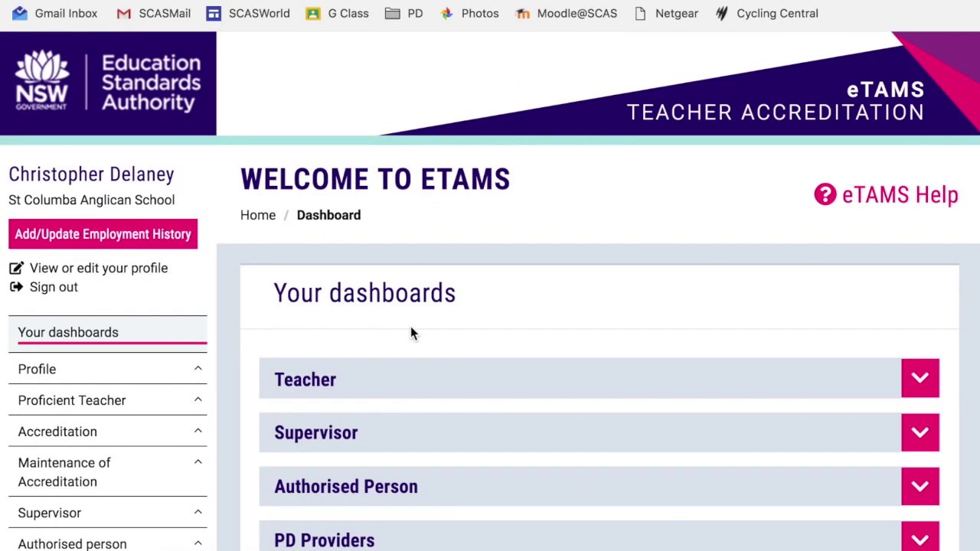Click the eTAMS Help question mark icon
This screenshot has width=980, height=551.
[x=825, y=194]
